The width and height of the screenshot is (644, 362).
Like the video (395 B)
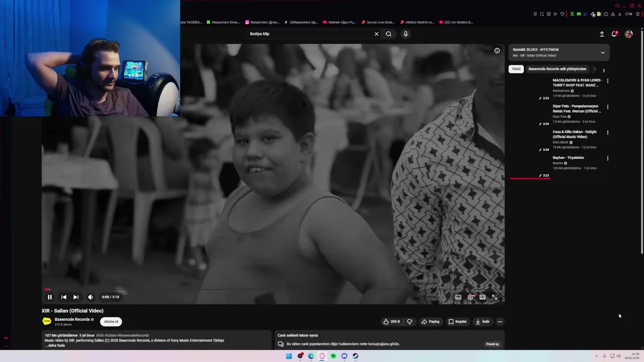pos(391,322)
